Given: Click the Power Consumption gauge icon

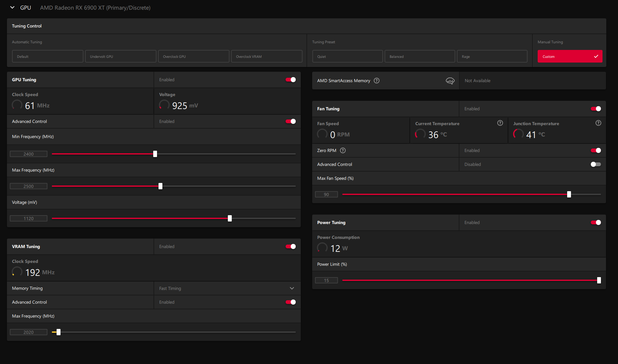Looking at the screenshot, I should [322, 247].
